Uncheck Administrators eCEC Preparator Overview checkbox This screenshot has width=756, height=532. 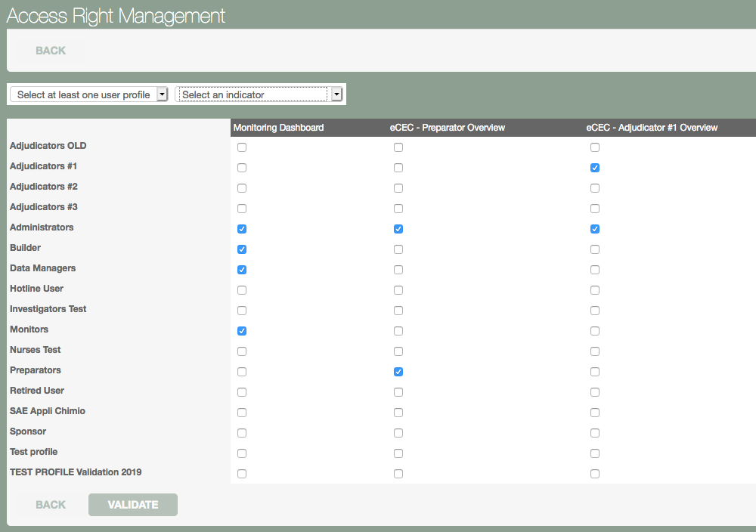(398, 229)
